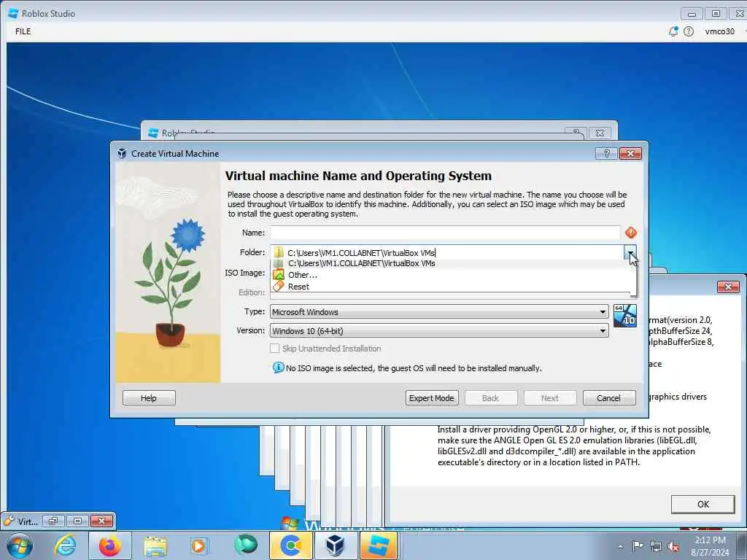Click the Reset eraser icon in dropdown
Viewport: 747px width, 560px height.
coord(279,286)
